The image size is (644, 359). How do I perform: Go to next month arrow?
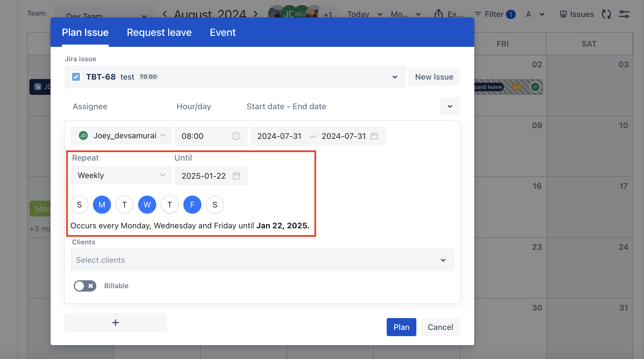pos(256,14)
